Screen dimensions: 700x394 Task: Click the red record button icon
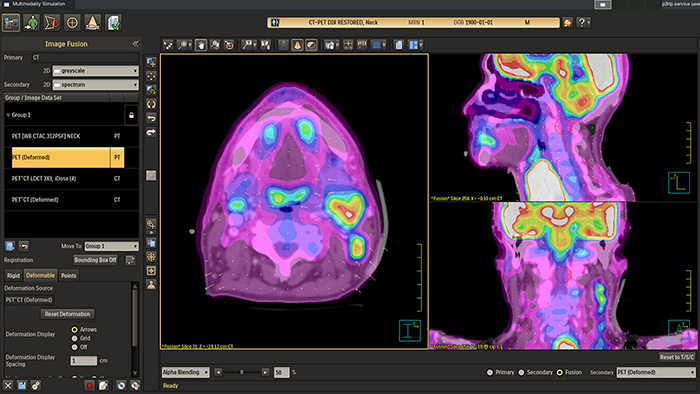(x=89, y=386)
